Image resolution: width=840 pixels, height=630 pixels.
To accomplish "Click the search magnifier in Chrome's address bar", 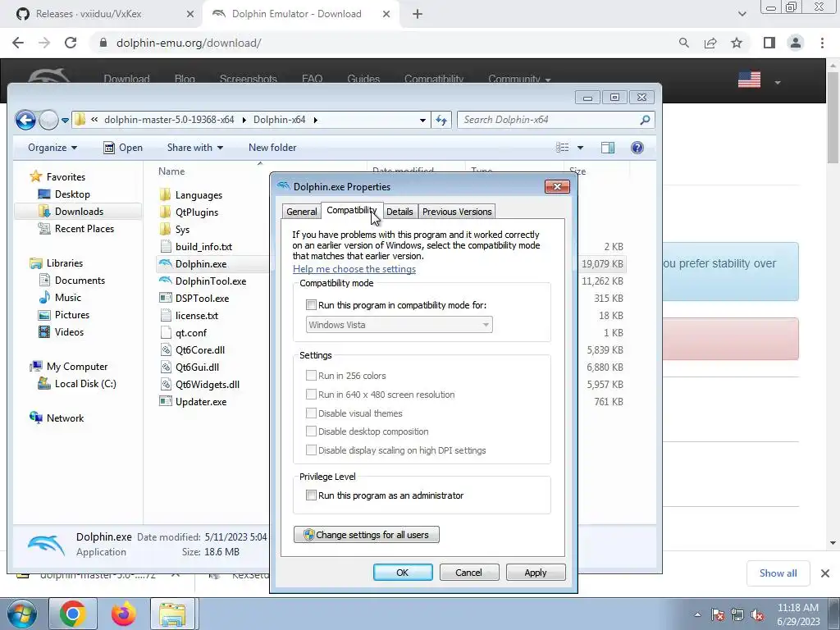I will click(x=683, y=43).
